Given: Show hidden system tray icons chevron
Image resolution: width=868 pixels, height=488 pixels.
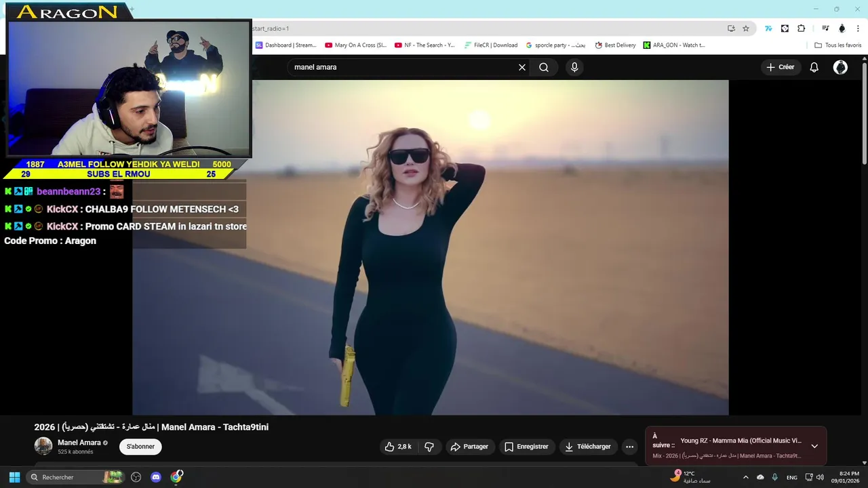Looking at the screenshot, I should [746, 477].
